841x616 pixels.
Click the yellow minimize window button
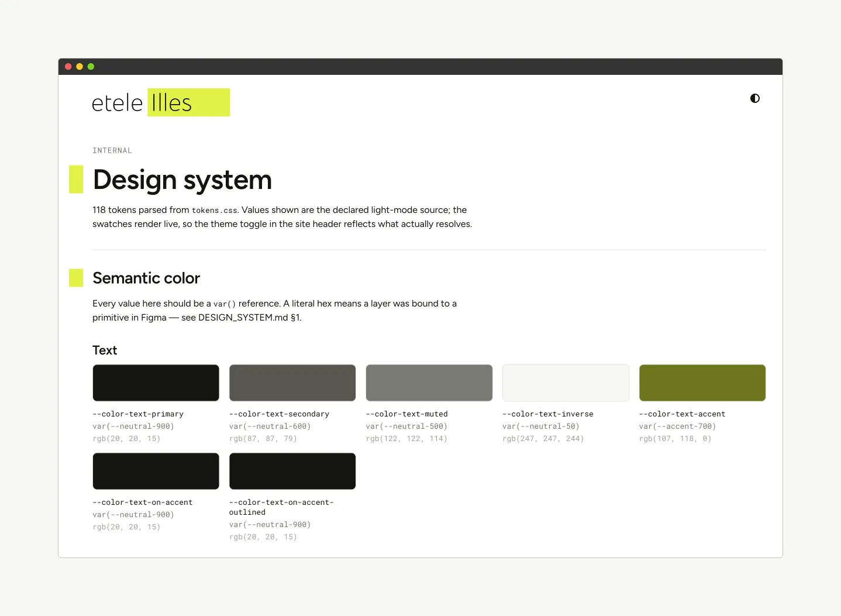[80, 67]
